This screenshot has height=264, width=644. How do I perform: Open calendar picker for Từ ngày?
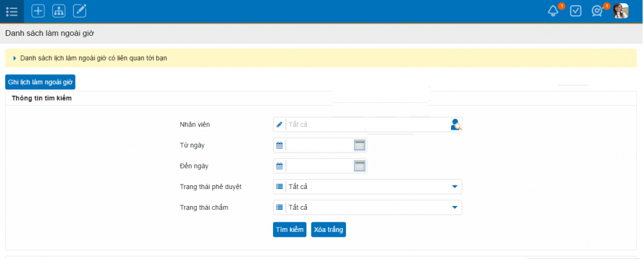pos(360,146)
